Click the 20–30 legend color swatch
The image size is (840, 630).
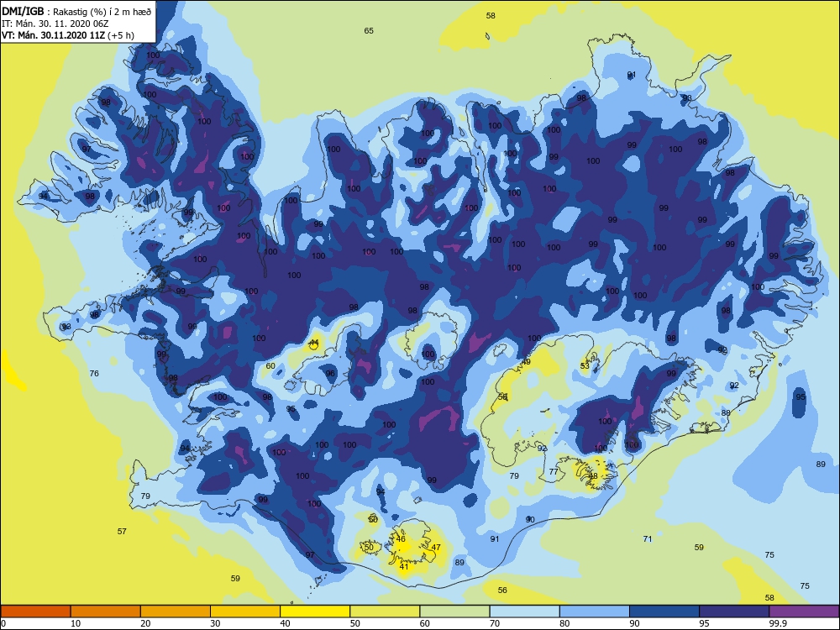click(x=176, y=612)
